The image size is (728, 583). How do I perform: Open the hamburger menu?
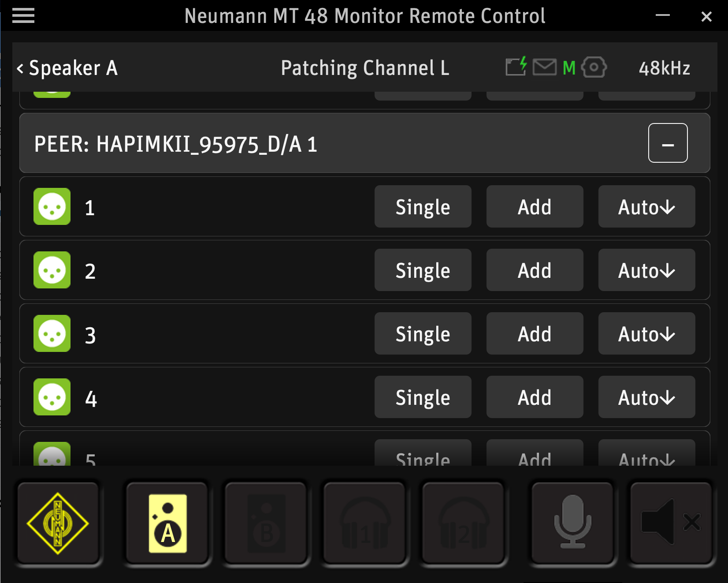[23, 16]
